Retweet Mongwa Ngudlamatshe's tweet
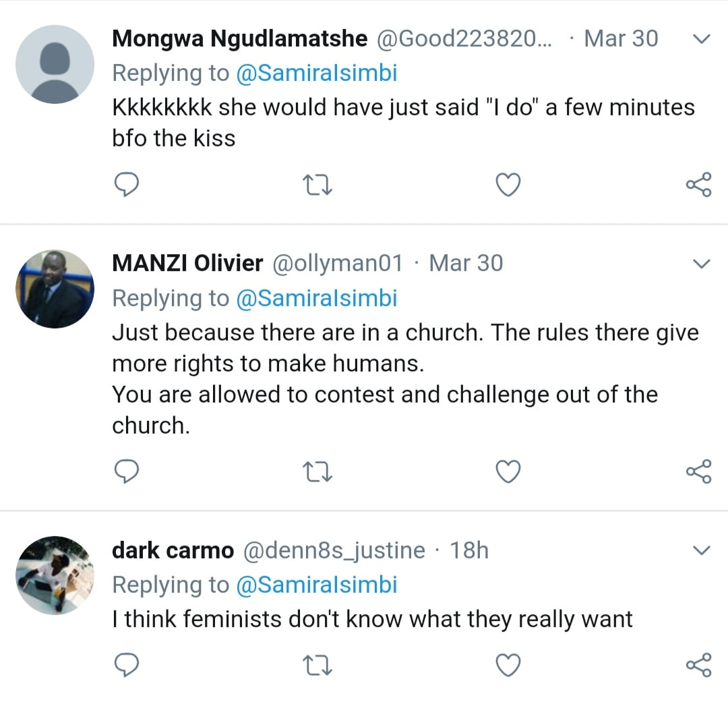This screenshot has width=728, height=702. (x=317, y=184)
